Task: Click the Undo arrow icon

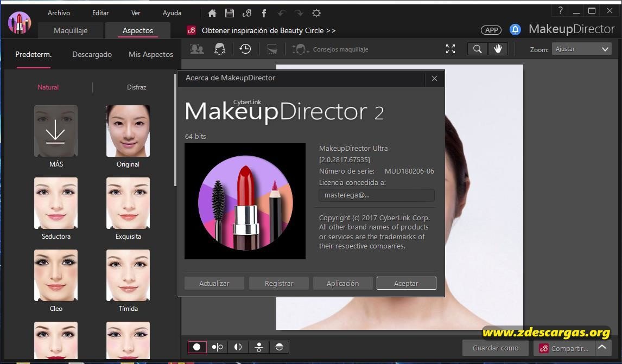Action: [282, 13]
